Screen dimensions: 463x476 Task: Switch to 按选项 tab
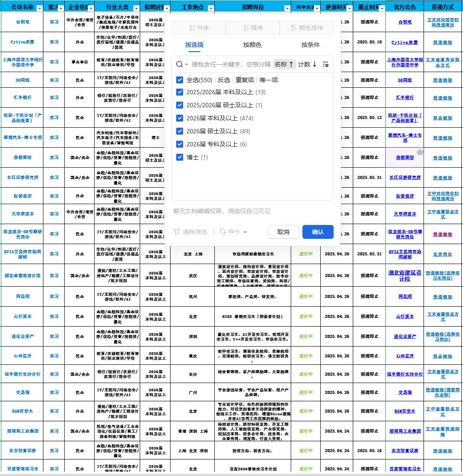[194, 45]
